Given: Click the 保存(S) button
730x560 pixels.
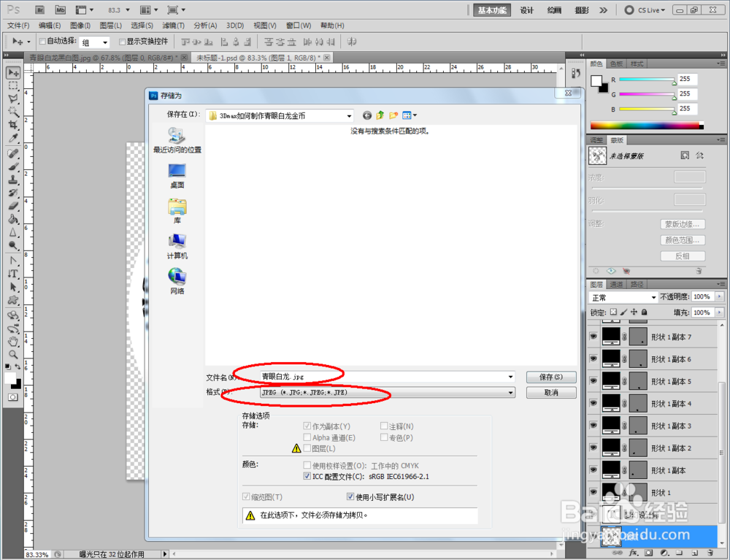Looking at the screenshot, I should pyautogui.click(x=550, y=377).
